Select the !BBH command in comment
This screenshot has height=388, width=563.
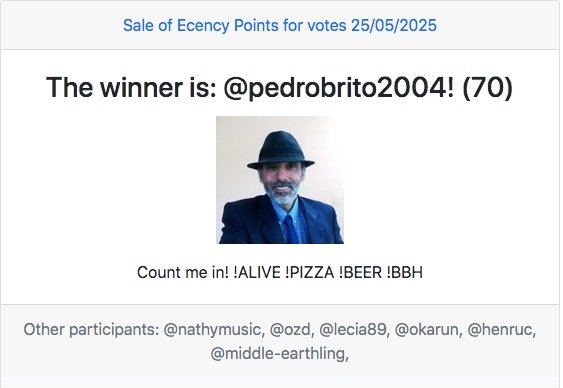pyautogui.click(x=405, y=272)
